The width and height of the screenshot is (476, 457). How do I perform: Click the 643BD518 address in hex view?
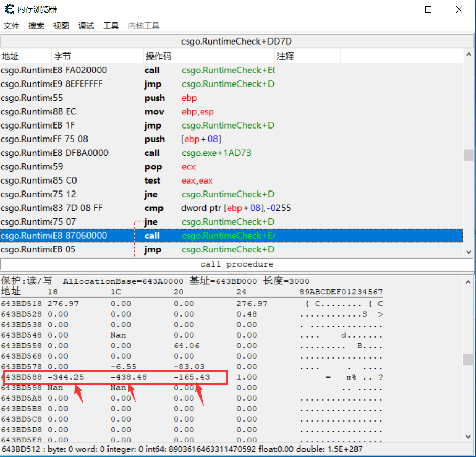coord(21,304)
